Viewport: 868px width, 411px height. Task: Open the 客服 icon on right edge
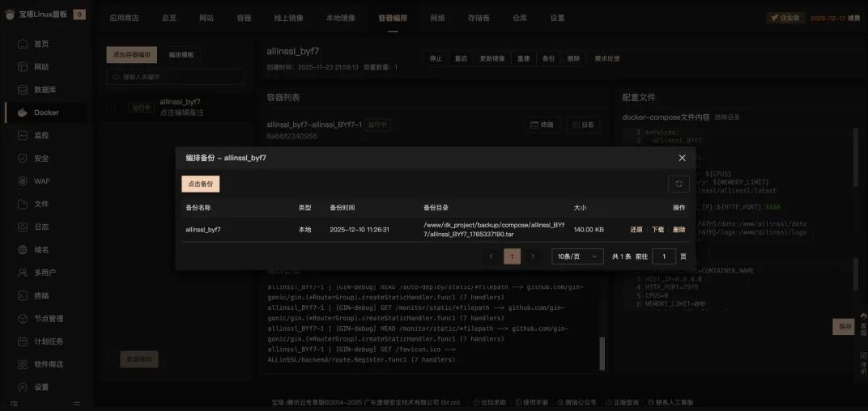tap(863, 324)
